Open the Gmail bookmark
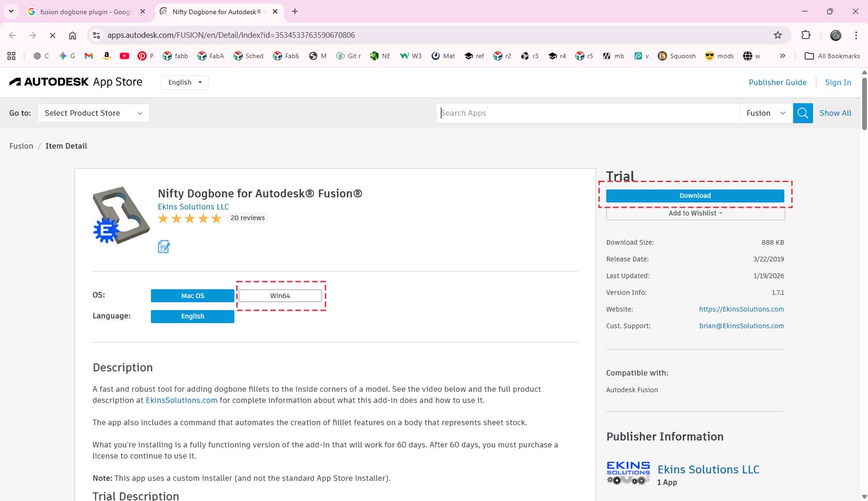The width and height of the screenshot is (868, 501). [x=89, y=56]
